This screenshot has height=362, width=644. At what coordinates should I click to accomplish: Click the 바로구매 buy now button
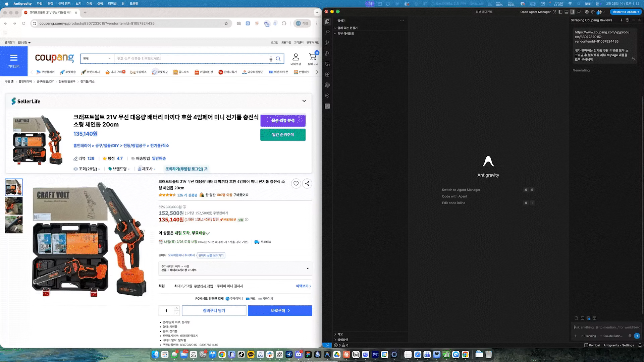coord(280,311)
